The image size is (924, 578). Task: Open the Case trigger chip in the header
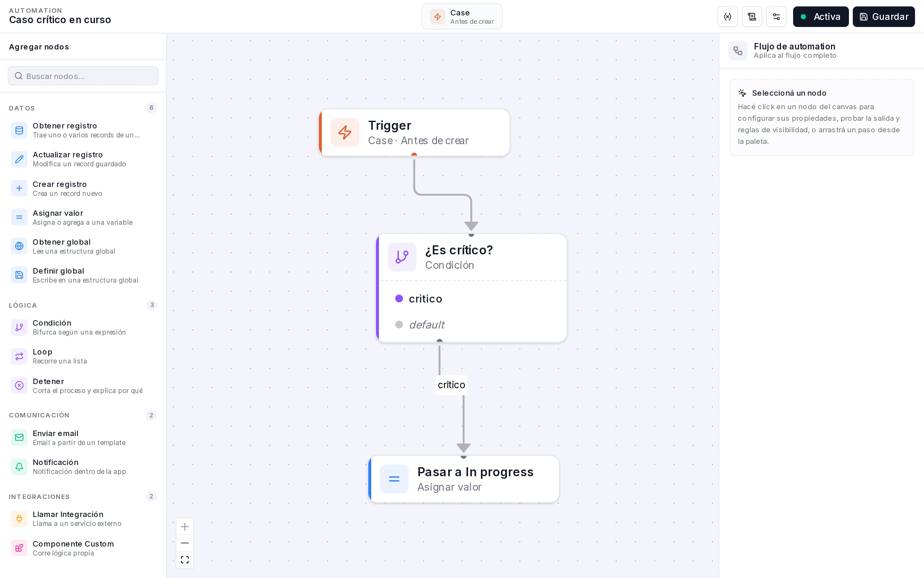462,17
